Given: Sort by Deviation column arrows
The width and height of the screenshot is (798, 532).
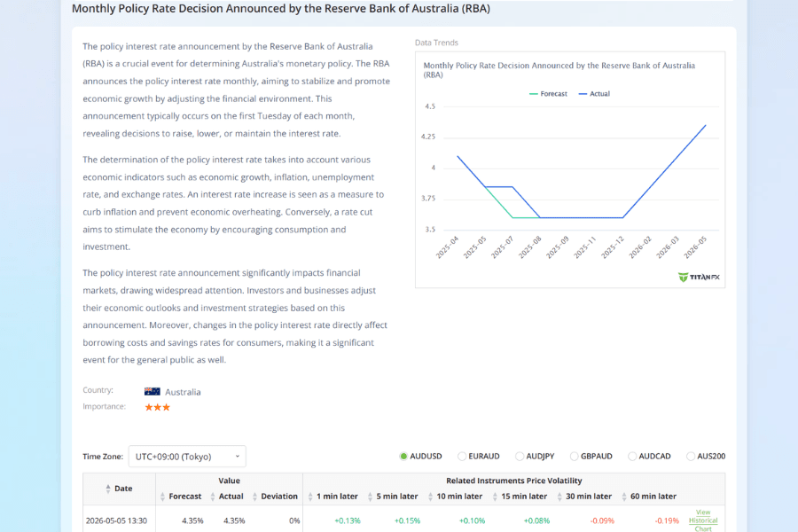Looking at the screenshot, I should pyautogui.click(x=255, y=497).
